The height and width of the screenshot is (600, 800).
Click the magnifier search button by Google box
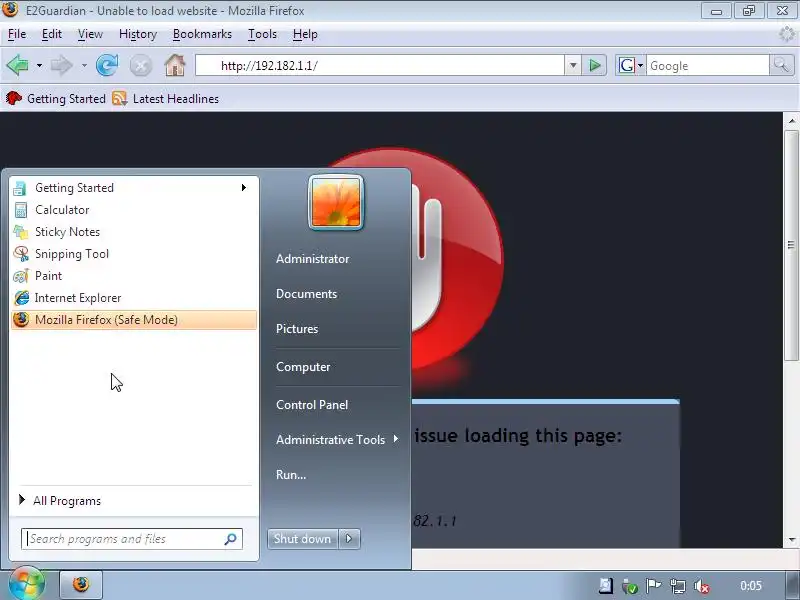coord(781,65)
